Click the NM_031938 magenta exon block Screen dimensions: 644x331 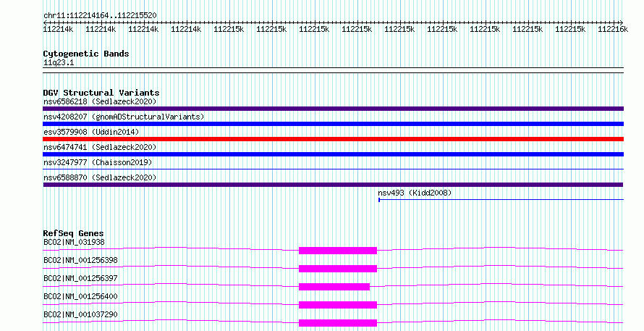[338, 251]
